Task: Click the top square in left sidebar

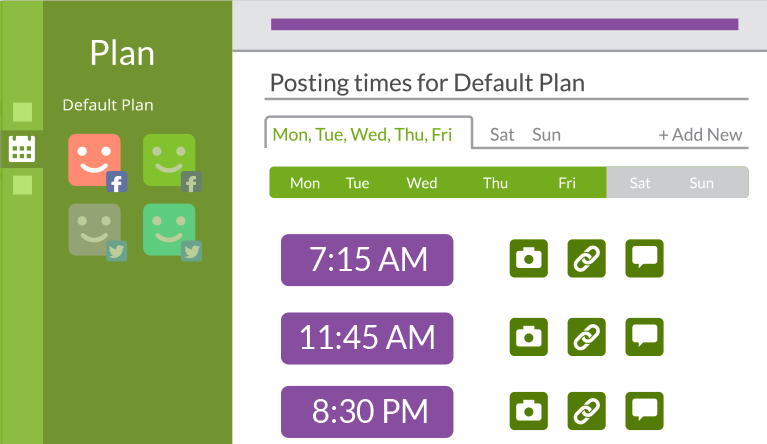Action: (22, 112)
